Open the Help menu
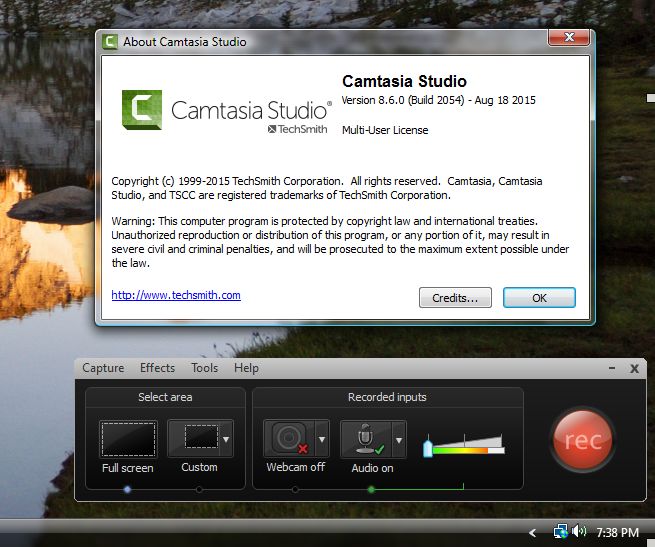Image resolution: width=655 pixels, height=547 pixels. pyautogui.click(x=246, y=368)
